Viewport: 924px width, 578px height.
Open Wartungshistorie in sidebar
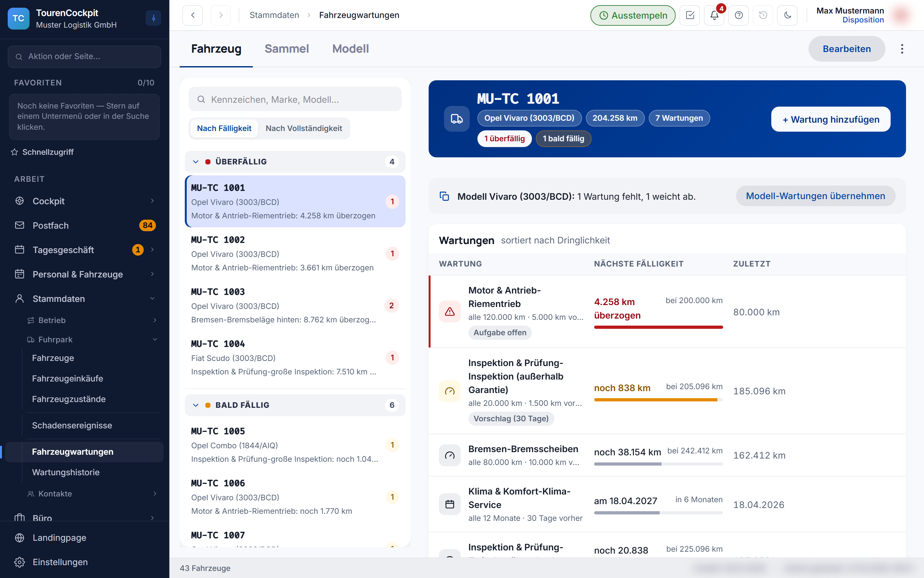point(93,472)
